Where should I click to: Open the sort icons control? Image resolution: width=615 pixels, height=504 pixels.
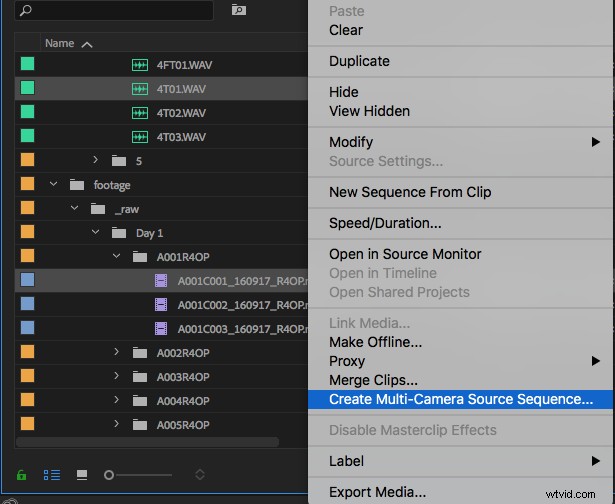(x=200, y=475)
